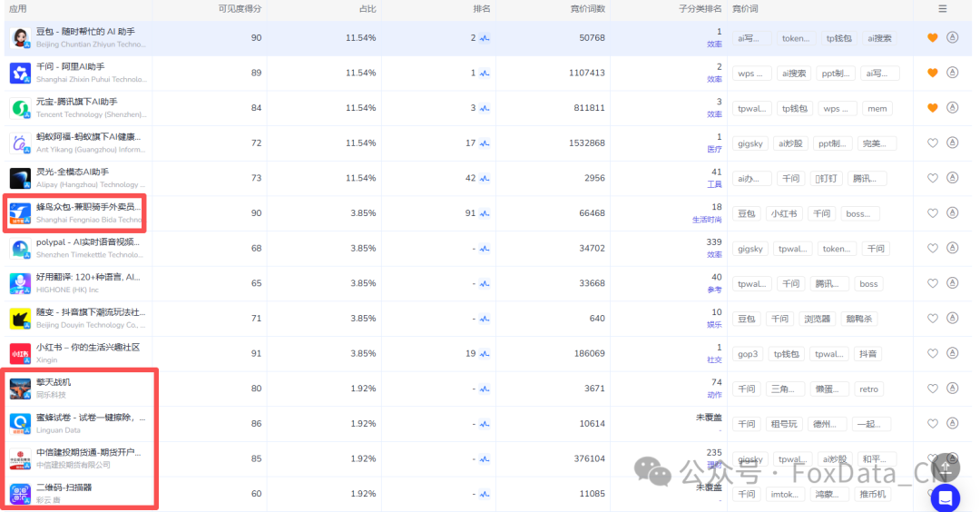Click the 擎天战机 app icon

[20, 389]
